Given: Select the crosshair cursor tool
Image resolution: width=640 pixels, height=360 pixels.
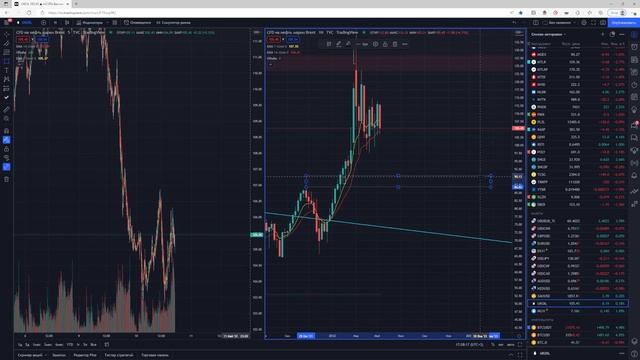Looking at the screenshot, I should [6, 34].
